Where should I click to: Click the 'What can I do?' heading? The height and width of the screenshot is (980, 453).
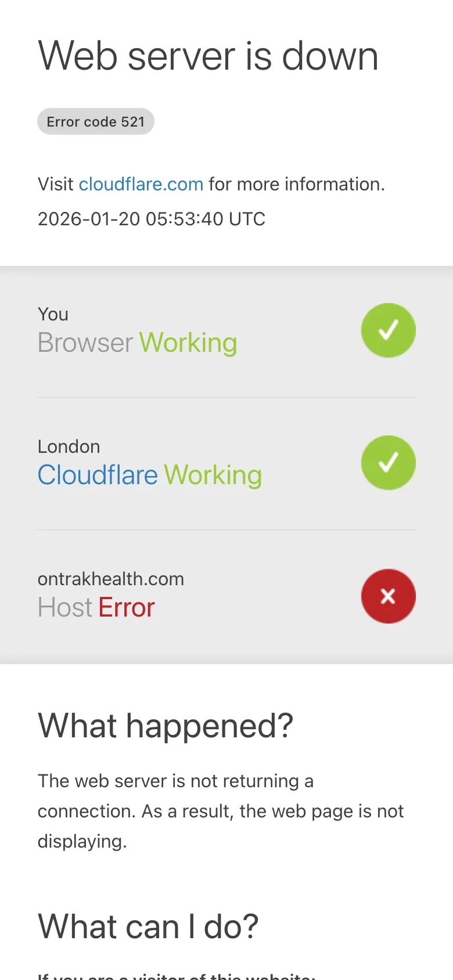point(148,927)
